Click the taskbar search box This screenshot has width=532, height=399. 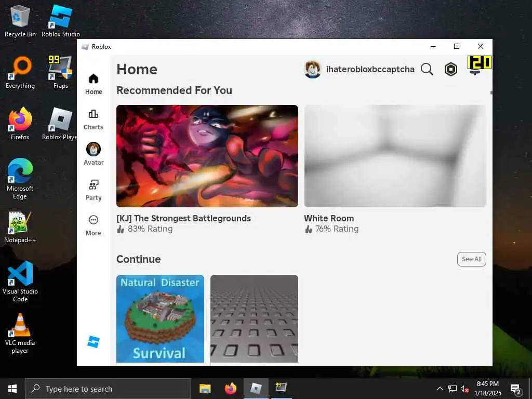[x=108, y=389]
